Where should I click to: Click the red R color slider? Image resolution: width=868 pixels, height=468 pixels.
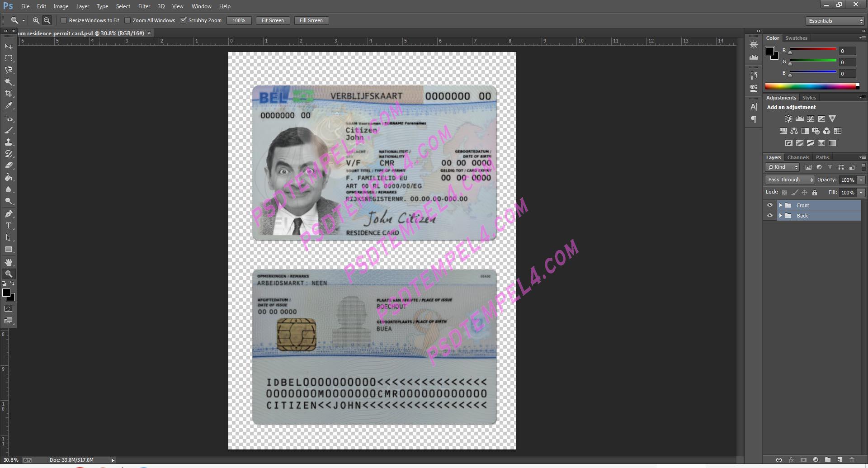(812, 49)
